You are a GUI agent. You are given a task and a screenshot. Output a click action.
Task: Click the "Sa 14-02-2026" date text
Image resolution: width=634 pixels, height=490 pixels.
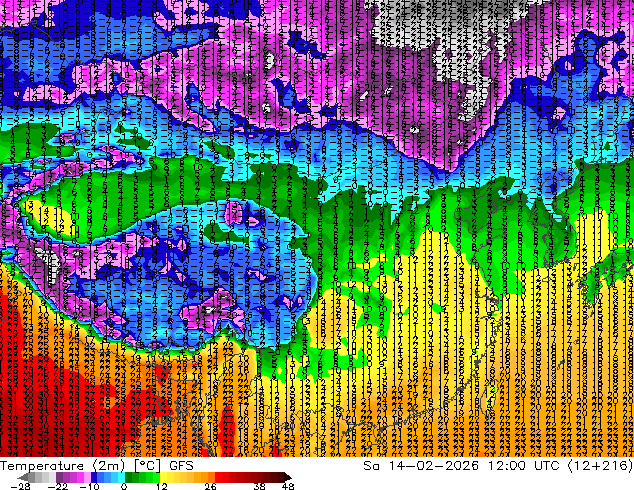pyautogui.click(x=421, y=466)
